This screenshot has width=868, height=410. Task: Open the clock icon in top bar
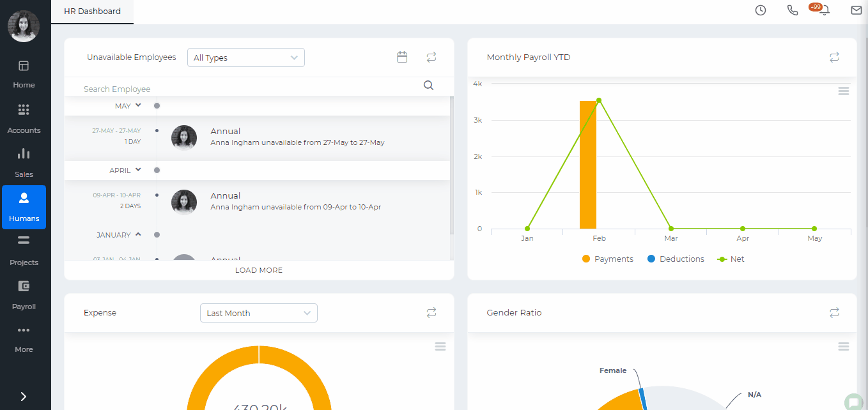tap(761, 10)
